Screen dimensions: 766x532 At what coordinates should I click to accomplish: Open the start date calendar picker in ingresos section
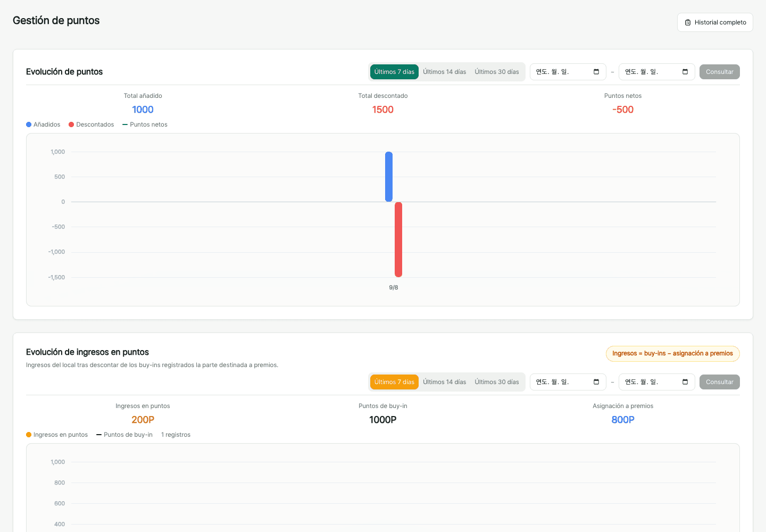pyautogui.click(x=596, y=382)
